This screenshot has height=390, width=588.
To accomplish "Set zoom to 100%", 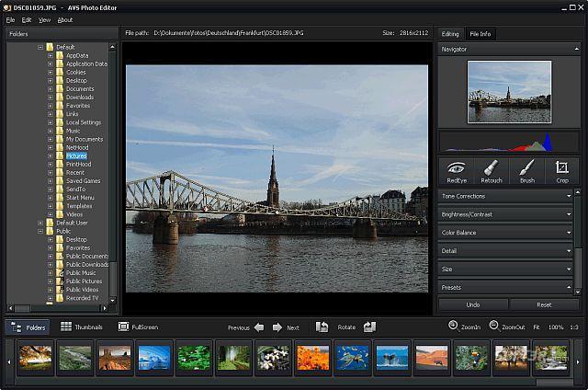I will [556, 327].
